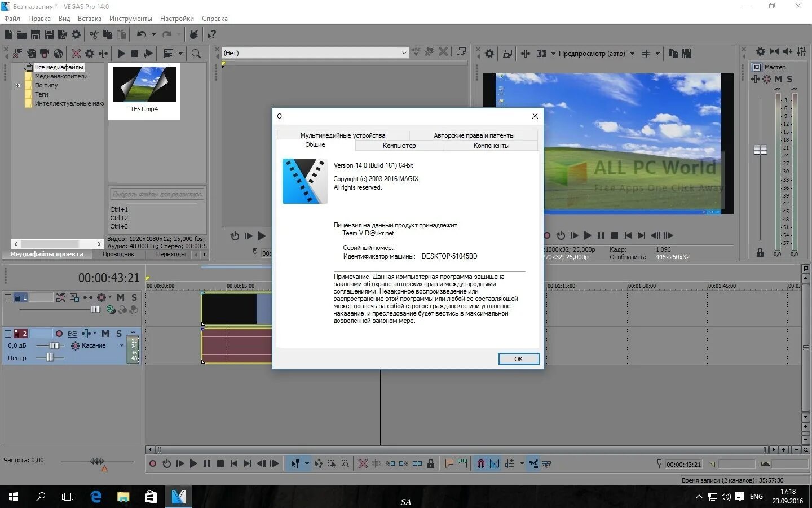The width and height of the screenshot is (812, 508).
Task: Click master bus volume fader
Action: click(760, 150)
